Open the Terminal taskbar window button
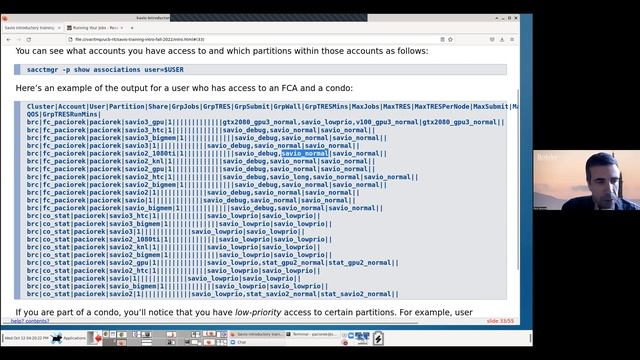640x360 pixels. (312, 334)
